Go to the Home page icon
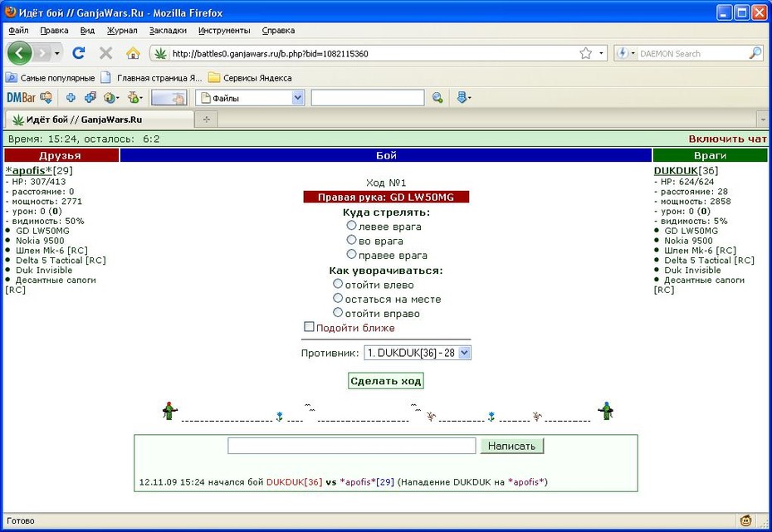Screen dimensions: 772x532 coord(133,52)
